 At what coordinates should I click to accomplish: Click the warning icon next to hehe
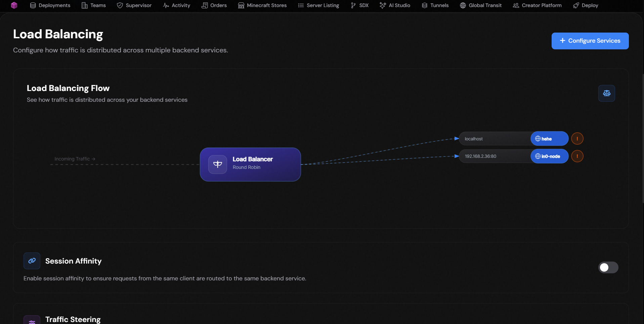(x=577, y=139)
